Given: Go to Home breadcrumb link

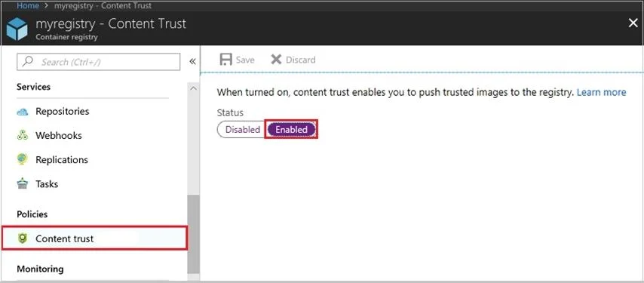Looking at the screenshot, I should click(28, 6).
